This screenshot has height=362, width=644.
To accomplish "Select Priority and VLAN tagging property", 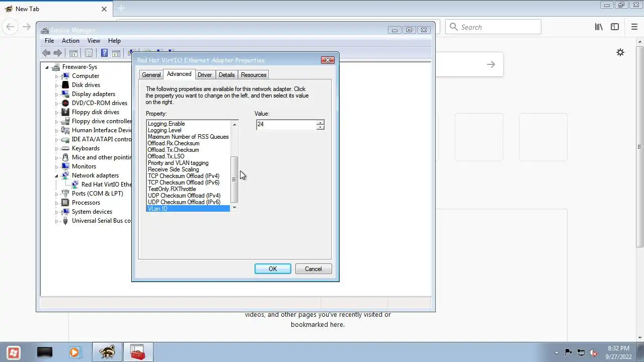I will point(178,163).
